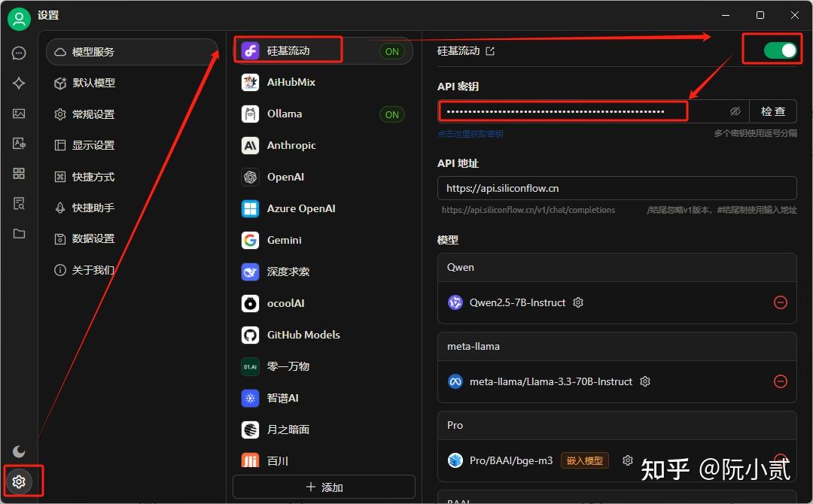Open the 快捷方式 settings
This screenshot has width=813, height=504.
(132, 177)
